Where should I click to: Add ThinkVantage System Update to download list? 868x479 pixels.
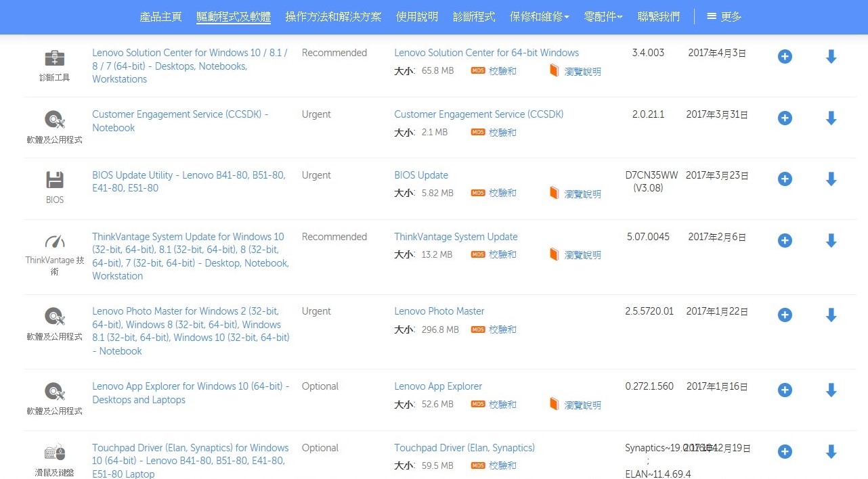click(785, 241)
